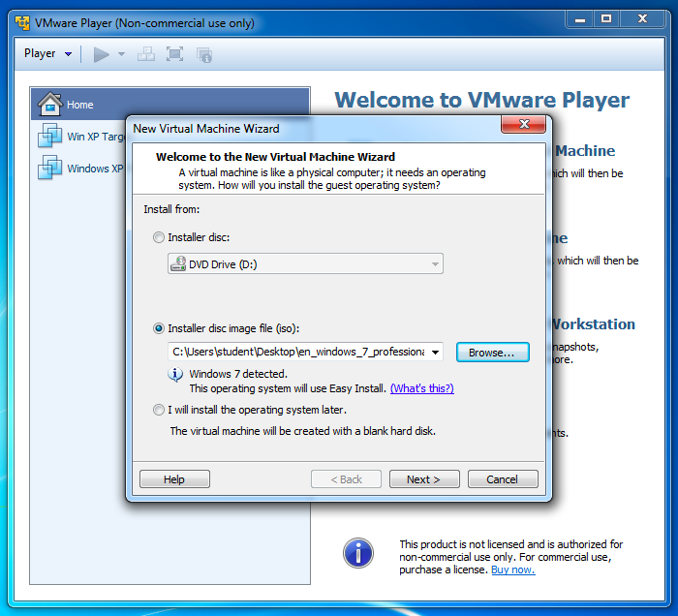Click the blue license information icon
The height and width of the screenshot is (616, 678).
pos(358,553)
